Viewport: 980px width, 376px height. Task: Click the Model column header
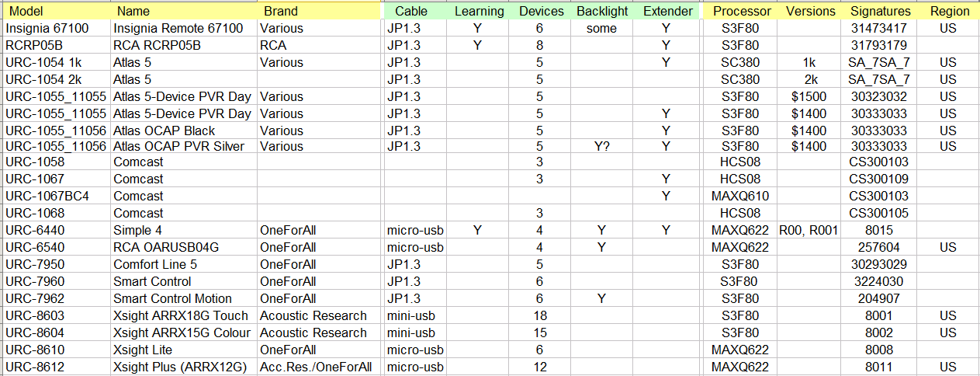coord(25,12)
